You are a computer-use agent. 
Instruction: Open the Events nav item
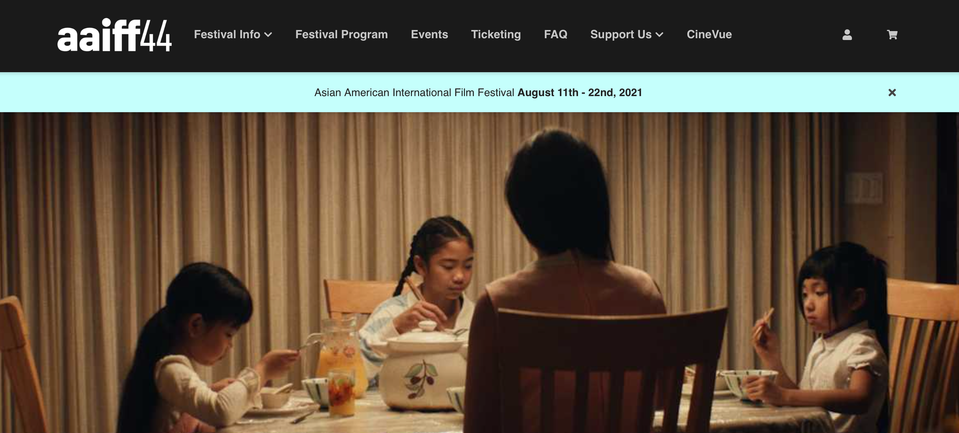pos(429,35)
